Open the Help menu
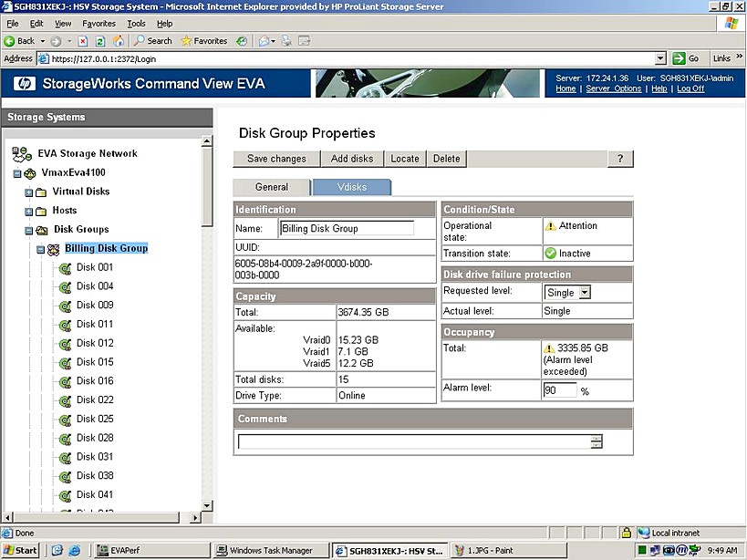The image size is (747, 560). click(x=165, y=24)
